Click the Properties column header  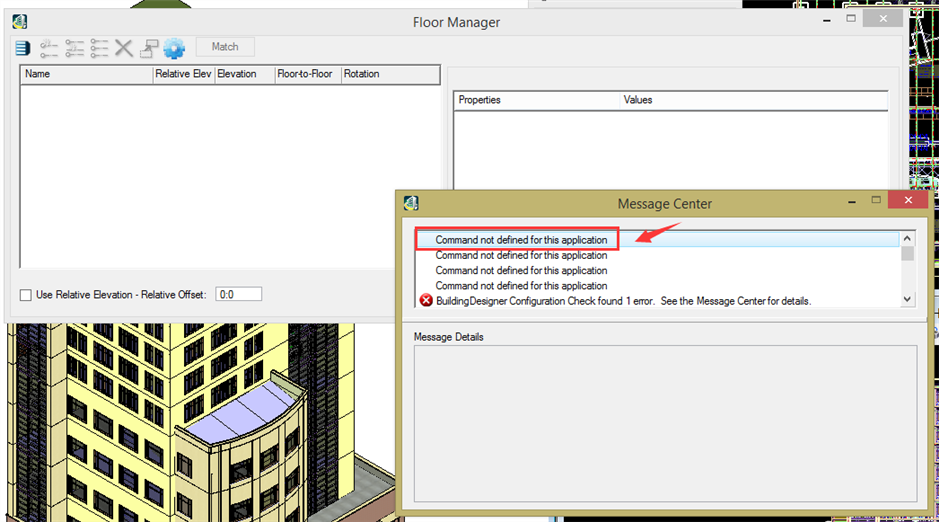[x=537, y=101]
